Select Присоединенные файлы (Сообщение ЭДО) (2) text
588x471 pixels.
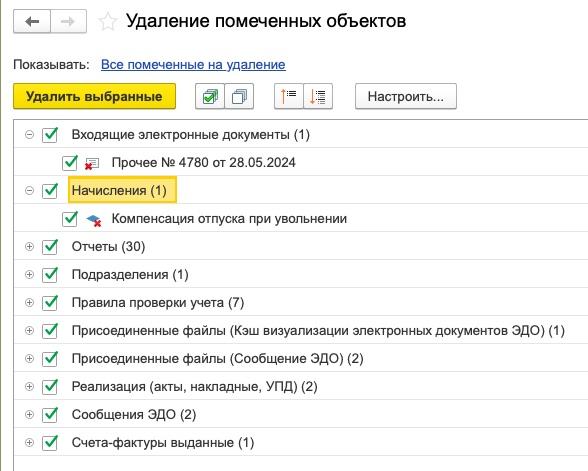click(x=218, y=358)
